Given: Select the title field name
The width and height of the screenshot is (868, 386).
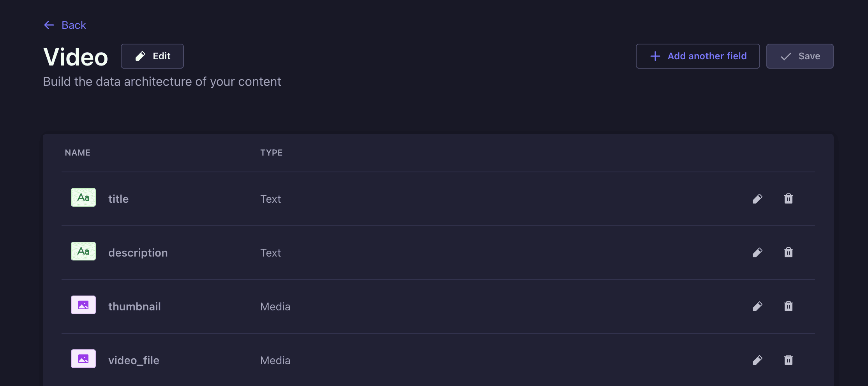Looking at the screenshot, I should click(118, 199).
